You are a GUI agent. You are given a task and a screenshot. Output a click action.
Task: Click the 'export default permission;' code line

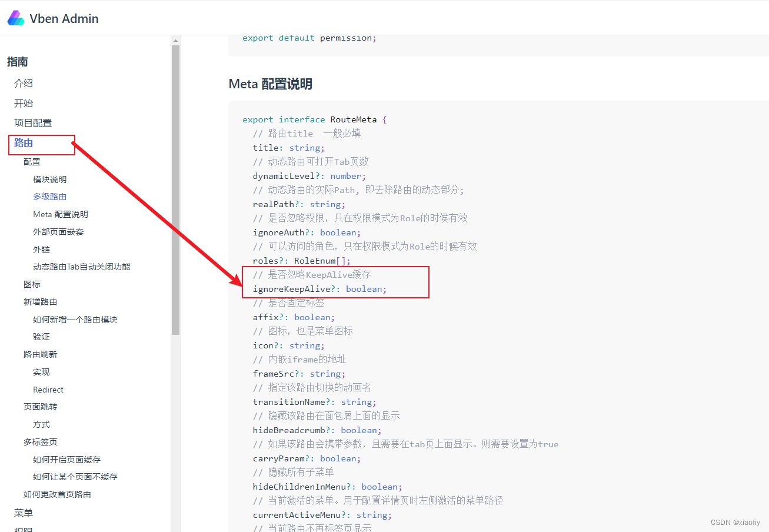click(309, 38)
